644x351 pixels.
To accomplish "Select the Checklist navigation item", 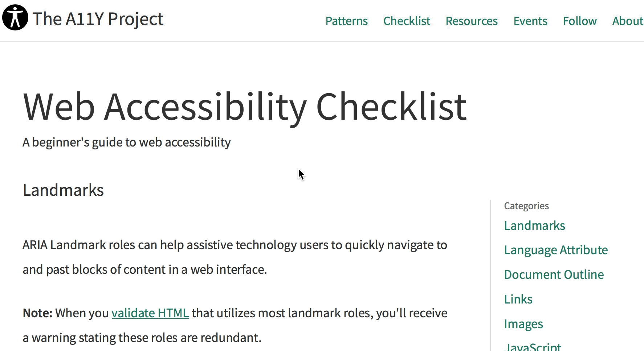I will point(407,21).
